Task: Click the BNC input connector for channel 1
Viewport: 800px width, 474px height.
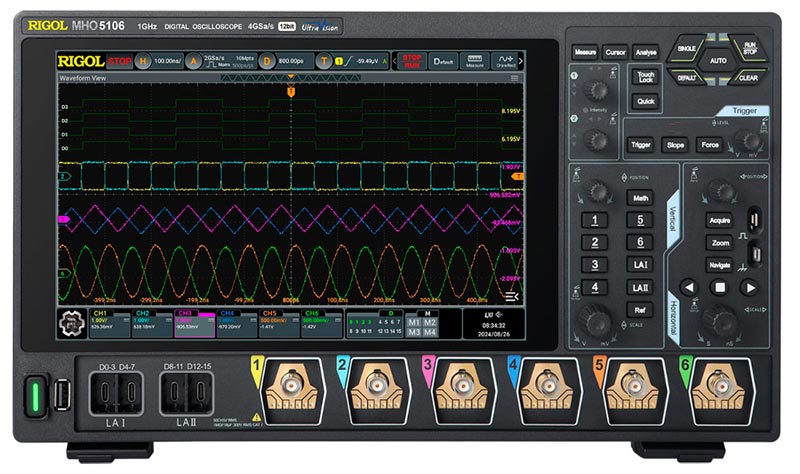Action: (x=291, y=386)
